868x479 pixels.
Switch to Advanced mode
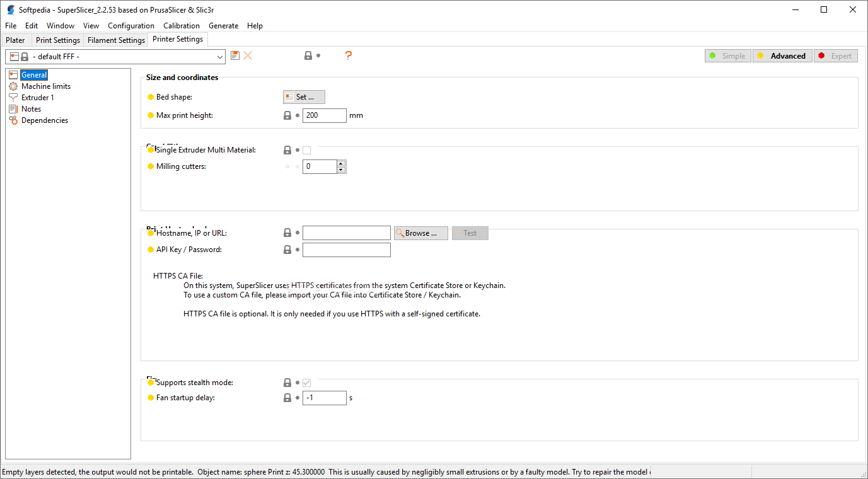pos(782,56)
